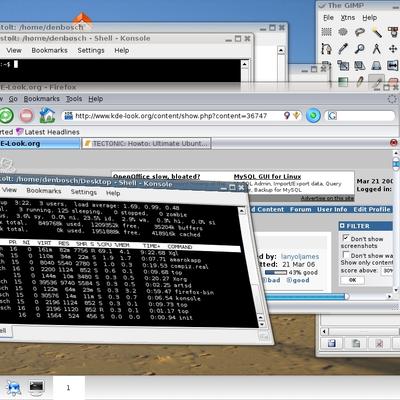400x400 pixels.
Task: Open score above dropdown in Filter
Action: [x=387, y=271]
